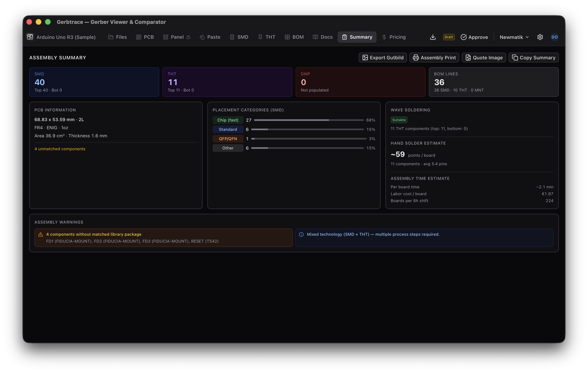Open the Newmatik profile dropdown
The width and height of the screenshot is (588, 373).
[514, 37]
